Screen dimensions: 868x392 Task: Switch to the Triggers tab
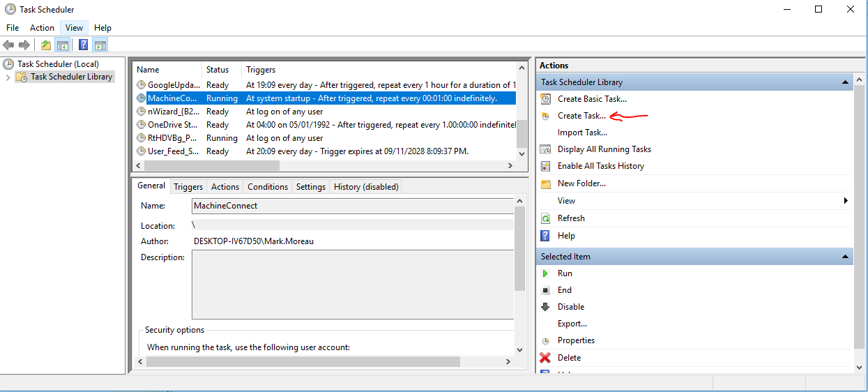click(188, 187)
